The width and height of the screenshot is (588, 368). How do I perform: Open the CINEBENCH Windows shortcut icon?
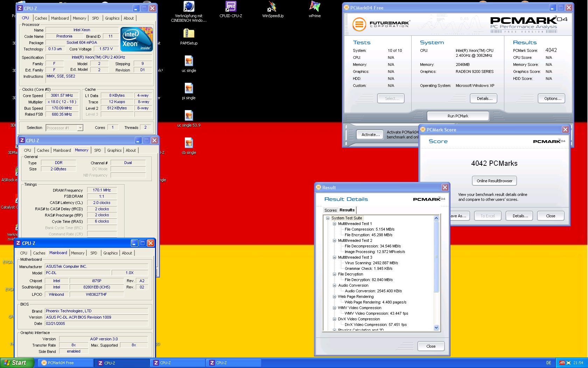(189, 7)
